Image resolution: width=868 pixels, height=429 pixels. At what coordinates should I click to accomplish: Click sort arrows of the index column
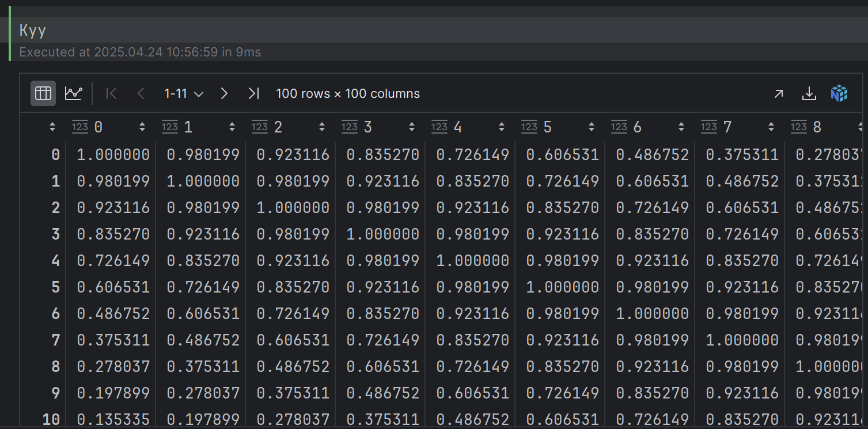pos(52,127)
